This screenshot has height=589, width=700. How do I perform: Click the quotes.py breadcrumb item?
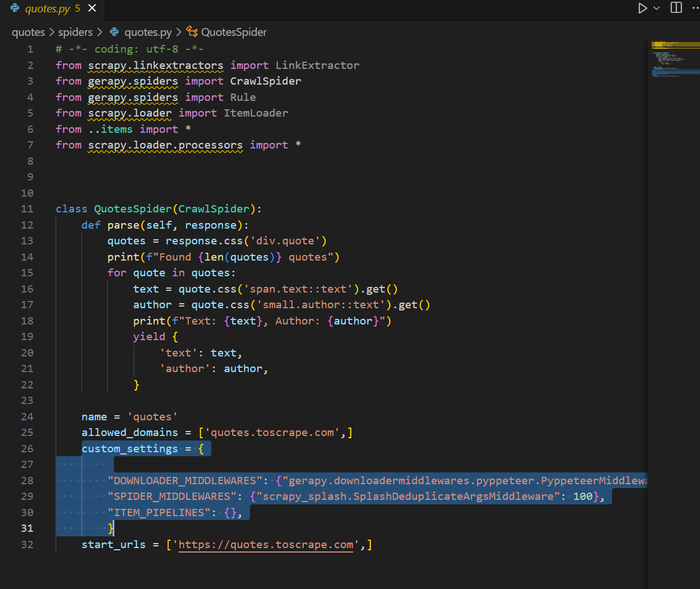click(148, 32)
